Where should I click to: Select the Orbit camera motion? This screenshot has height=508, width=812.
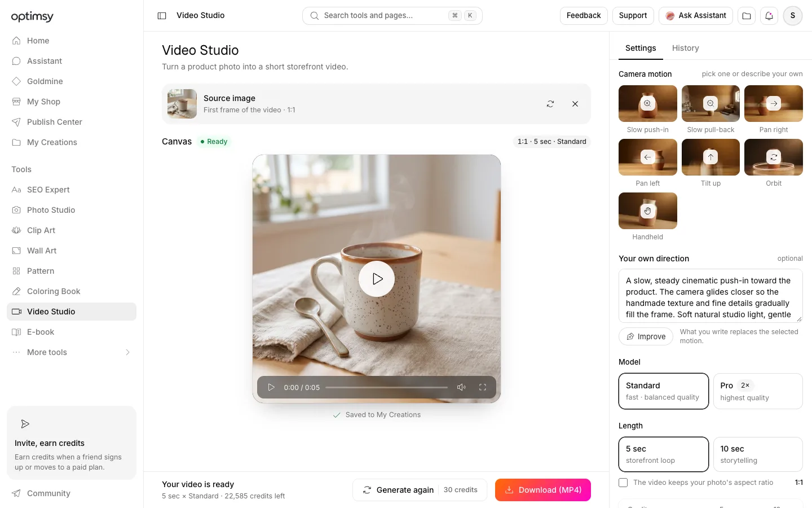(774, 164)
